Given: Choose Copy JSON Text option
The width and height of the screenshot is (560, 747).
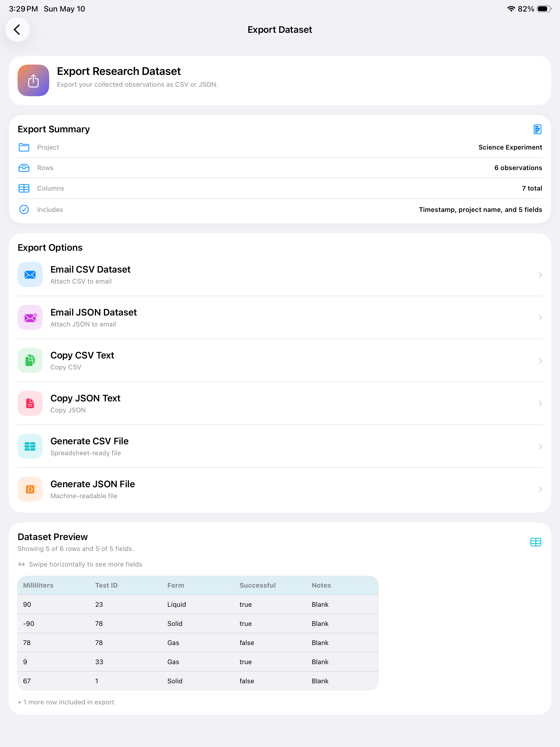Looking at the screenshot, I should point(280,403).
